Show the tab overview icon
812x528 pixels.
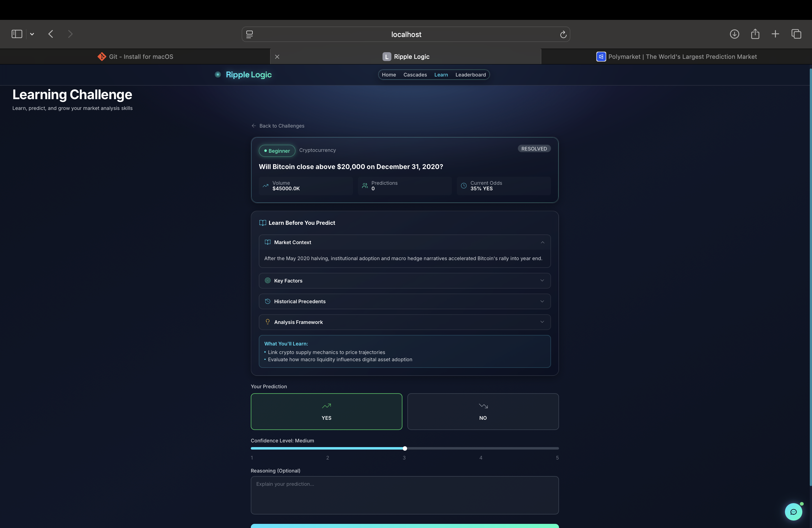[796, 34]
